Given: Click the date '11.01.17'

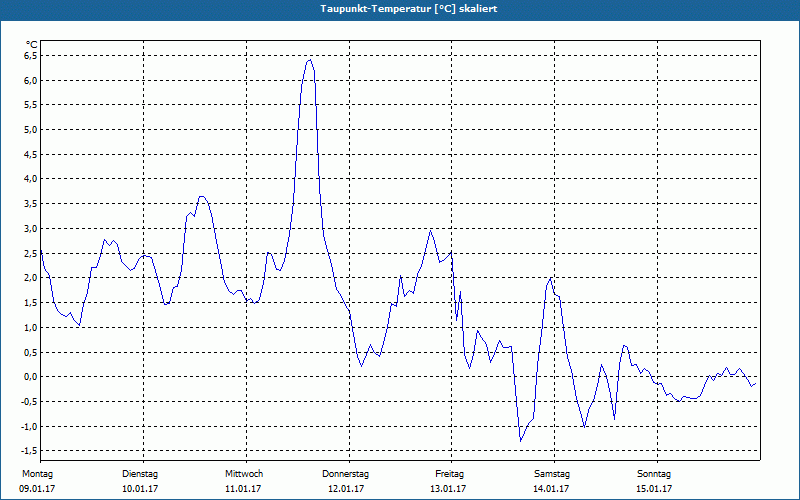Looking at the screenshot, I should (243, 489).
